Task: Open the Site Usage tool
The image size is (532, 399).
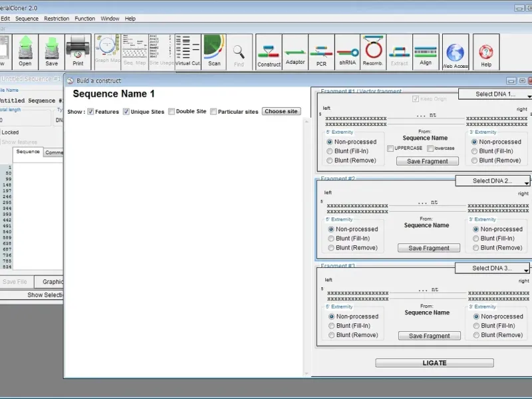Action: 162,52
